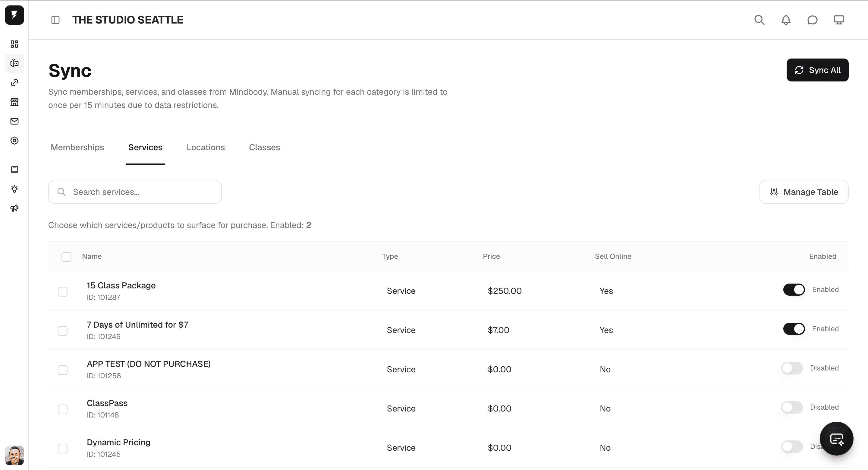Open the floating AI chat assistant button
Viewport: 868px width, 470px height.
836,439
